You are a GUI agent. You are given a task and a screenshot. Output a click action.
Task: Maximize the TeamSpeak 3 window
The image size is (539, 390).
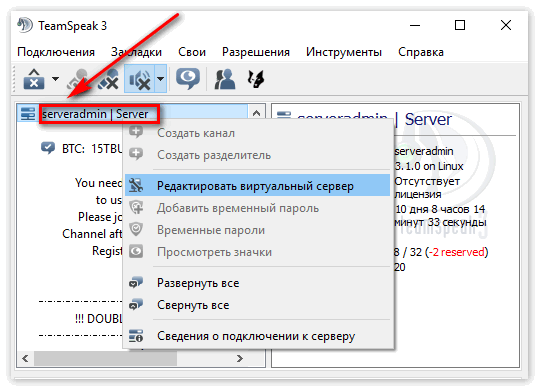(460, 25)
